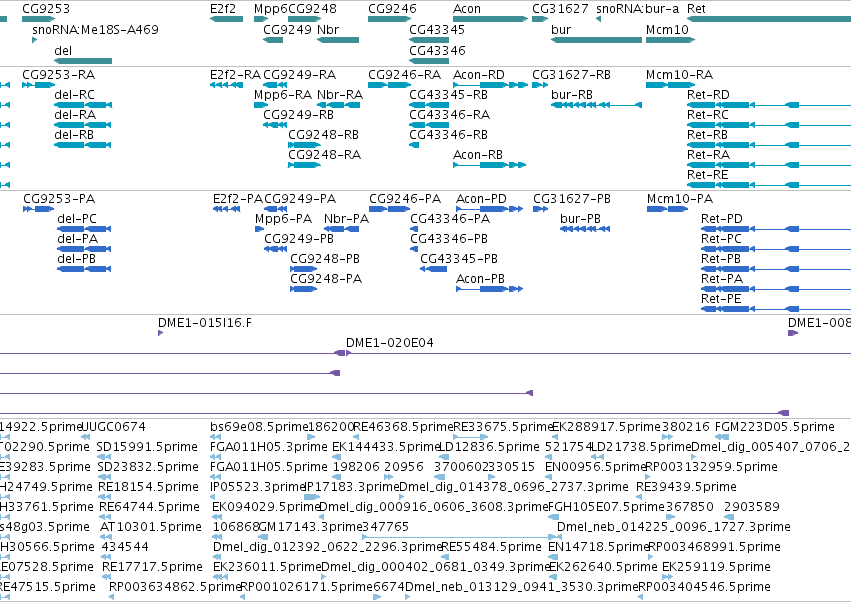Click the RE33675.5prime label

point(503,427)
